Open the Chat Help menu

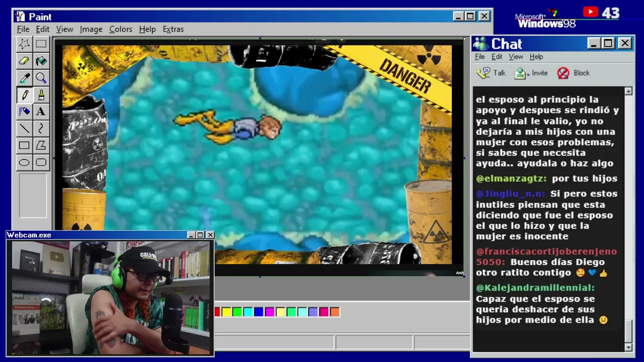tap(536, 57)
